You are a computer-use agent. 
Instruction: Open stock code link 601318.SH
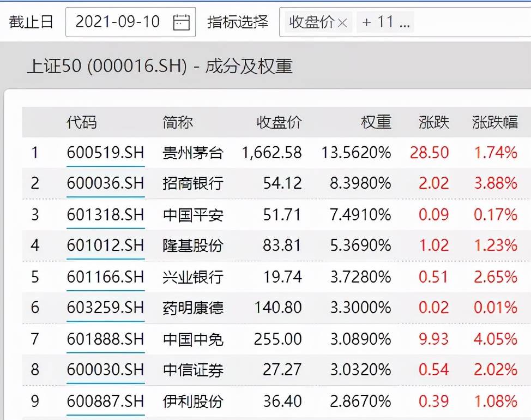106,215
